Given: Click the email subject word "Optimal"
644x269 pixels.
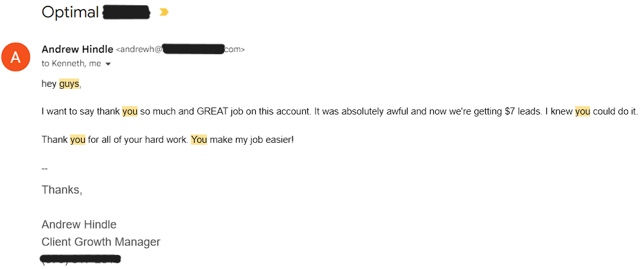Looking at the screenshot, I should tap(70, 12).
